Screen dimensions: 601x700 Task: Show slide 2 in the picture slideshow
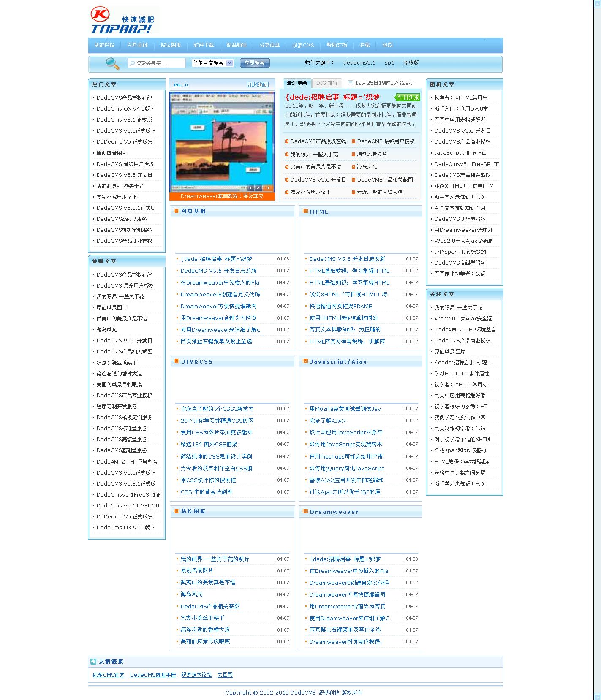pos(258,188)
